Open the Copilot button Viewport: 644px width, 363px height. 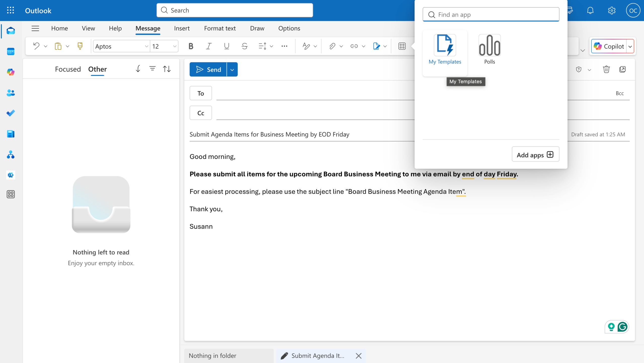(609, 46)
